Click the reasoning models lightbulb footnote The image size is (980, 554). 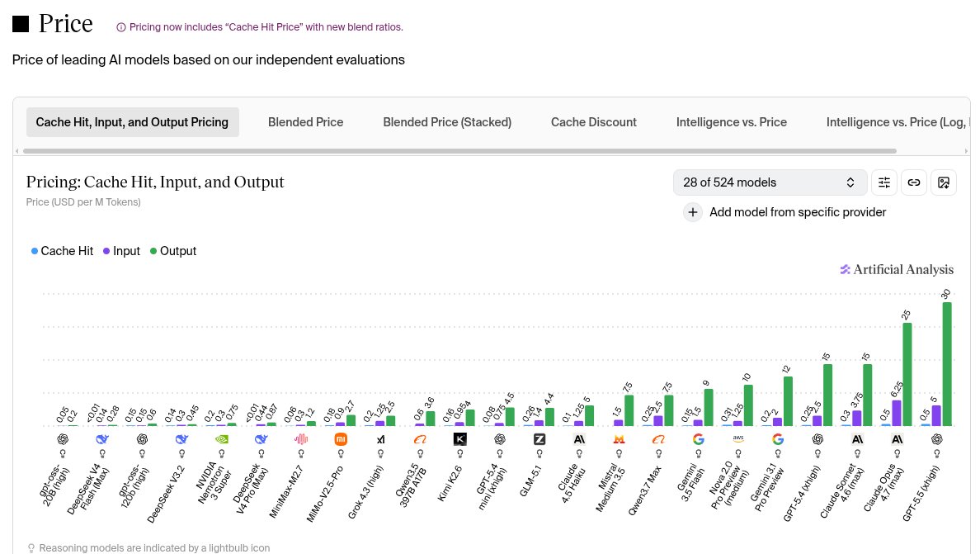(148, 548)
